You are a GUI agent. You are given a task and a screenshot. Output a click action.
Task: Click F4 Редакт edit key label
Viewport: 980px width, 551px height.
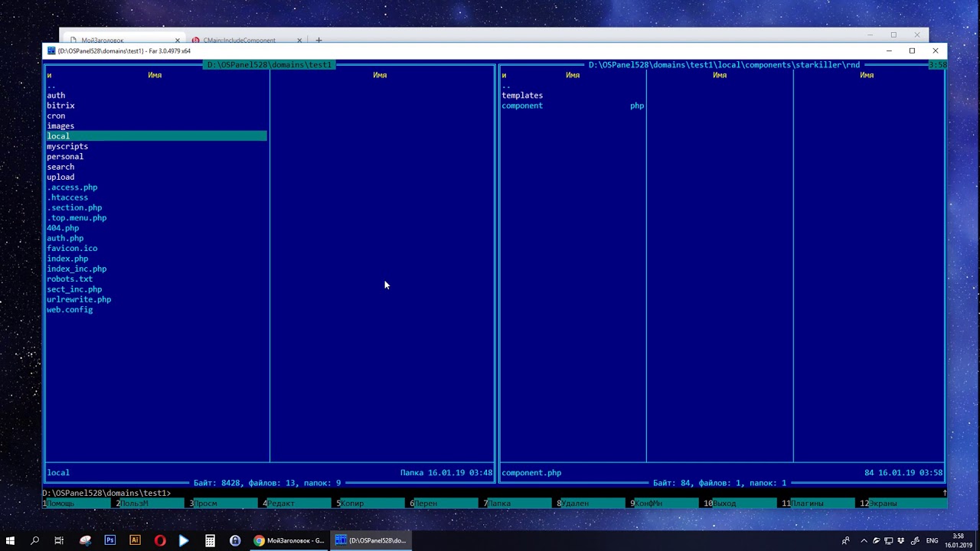(x=279, y=503)
